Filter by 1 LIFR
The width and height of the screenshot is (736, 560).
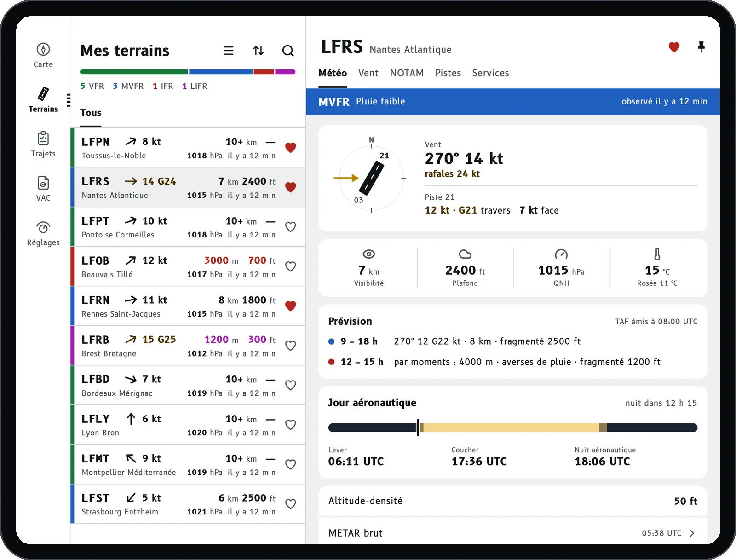pyautogui.click(x=195, y=86)
